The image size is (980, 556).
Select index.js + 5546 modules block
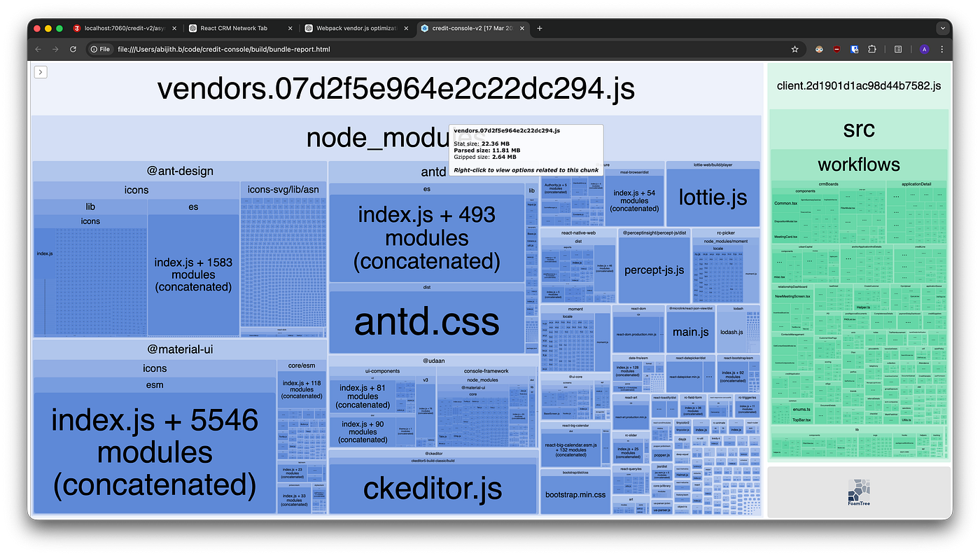tap(155, 452)
